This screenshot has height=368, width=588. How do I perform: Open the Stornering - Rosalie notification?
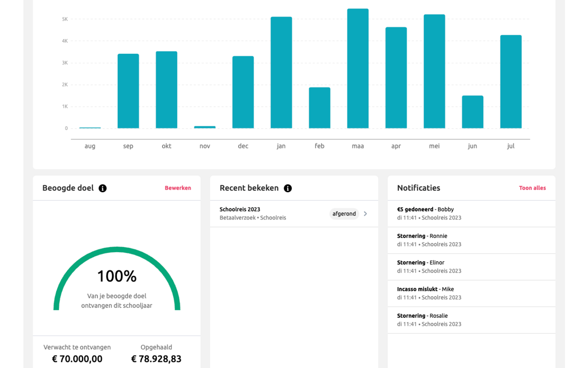pos(471,320)
